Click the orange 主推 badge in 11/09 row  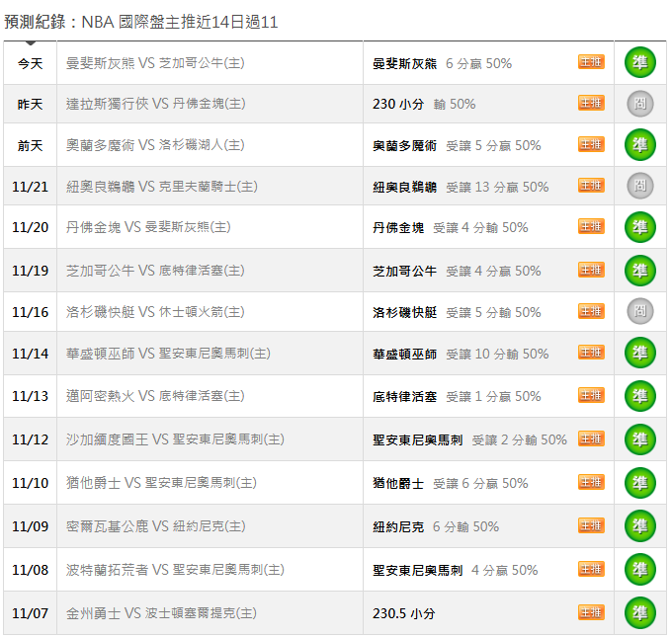click(591, 525)
